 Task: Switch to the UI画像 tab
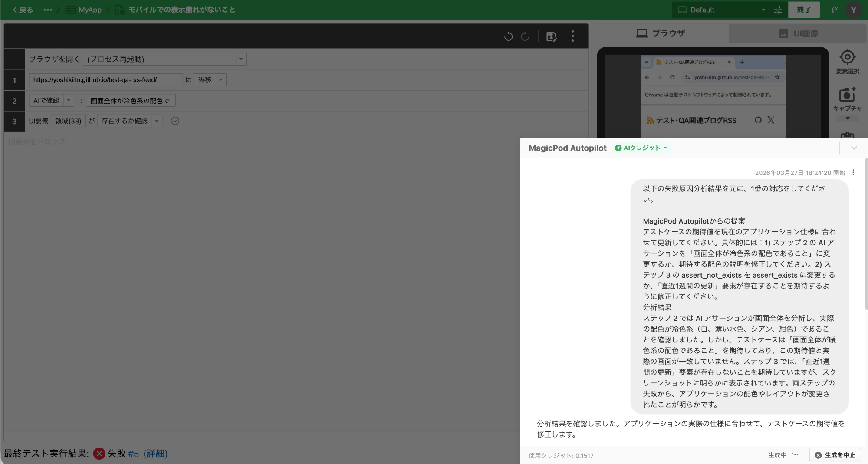[x=798, y=33]
